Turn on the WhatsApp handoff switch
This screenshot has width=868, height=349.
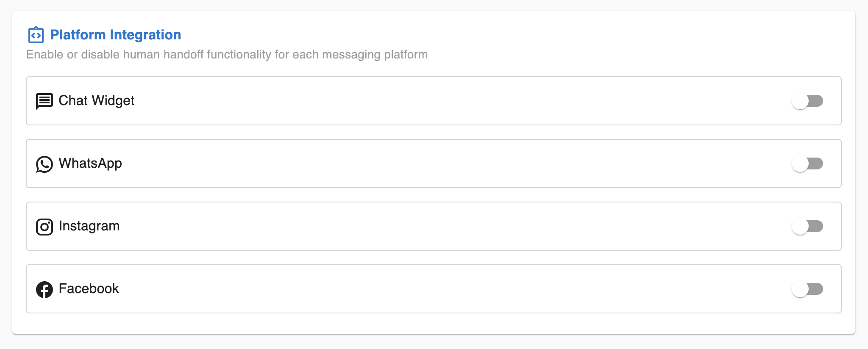tap(807, 163)
